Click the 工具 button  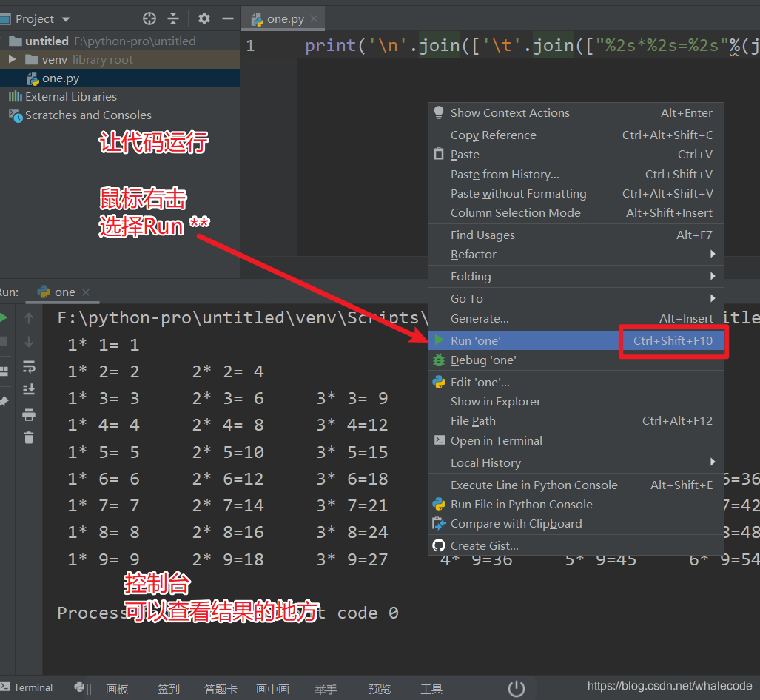click(431, 690)
